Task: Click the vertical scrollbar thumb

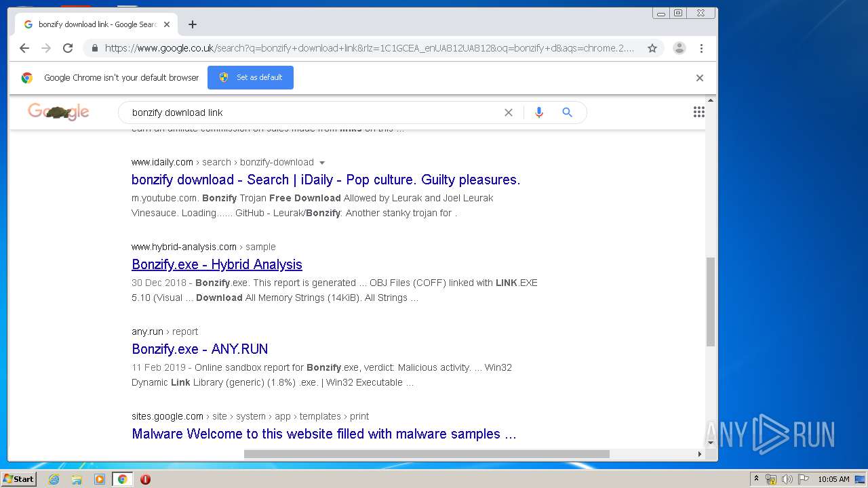Action: tap(711, 302)
